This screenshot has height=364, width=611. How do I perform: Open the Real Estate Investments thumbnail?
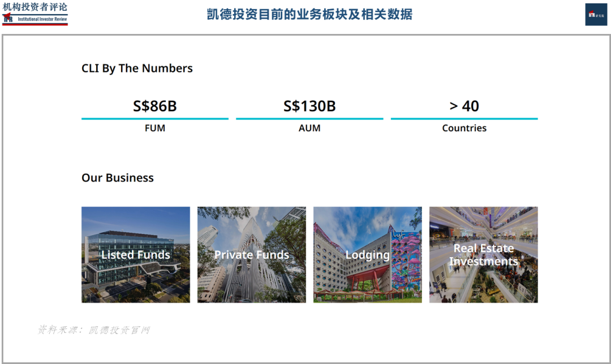coord(484,254)
